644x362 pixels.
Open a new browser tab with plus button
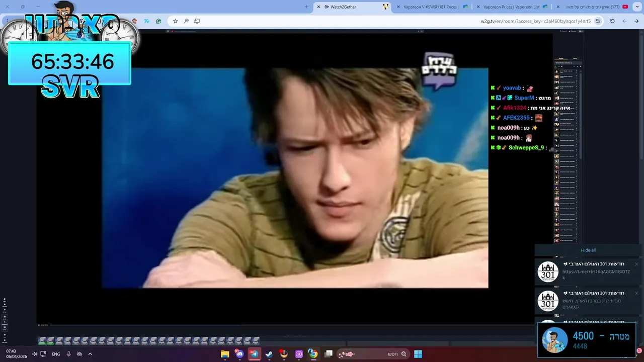306,7
